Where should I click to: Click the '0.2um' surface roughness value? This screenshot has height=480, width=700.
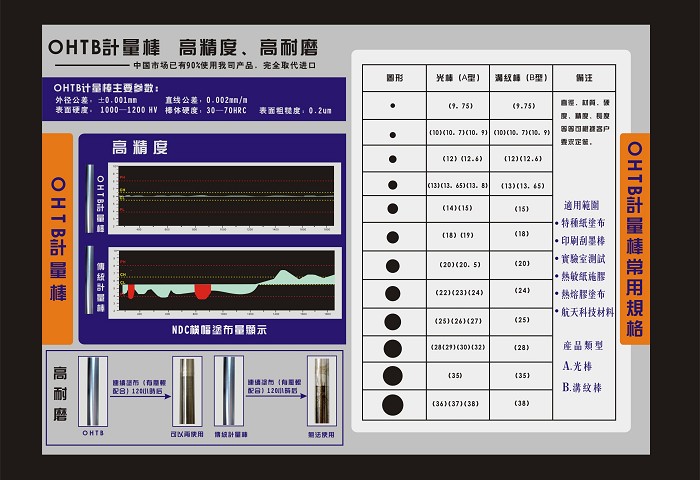coord(320,110)
